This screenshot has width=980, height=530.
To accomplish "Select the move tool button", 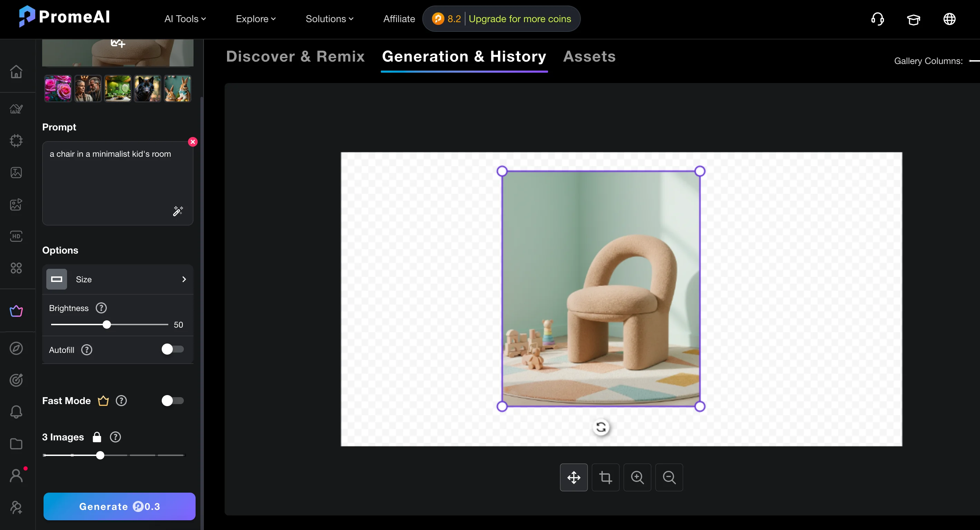I will 573,477.
